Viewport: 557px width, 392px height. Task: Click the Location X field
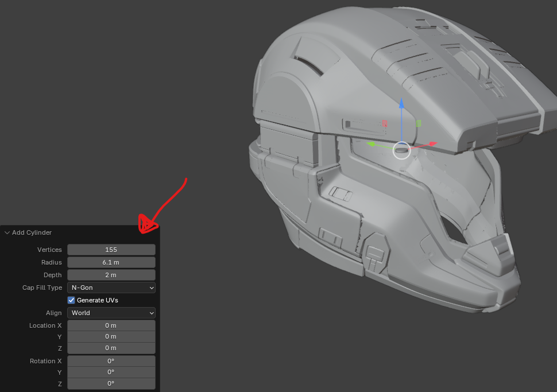(111, 325)
